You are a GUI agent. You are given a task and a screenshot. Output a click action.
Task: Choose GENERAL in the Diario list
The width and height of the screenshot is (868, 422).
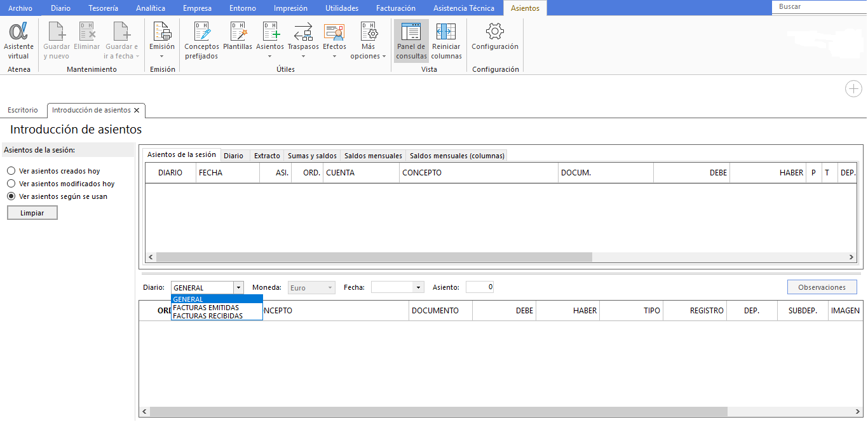coord(217,299)
